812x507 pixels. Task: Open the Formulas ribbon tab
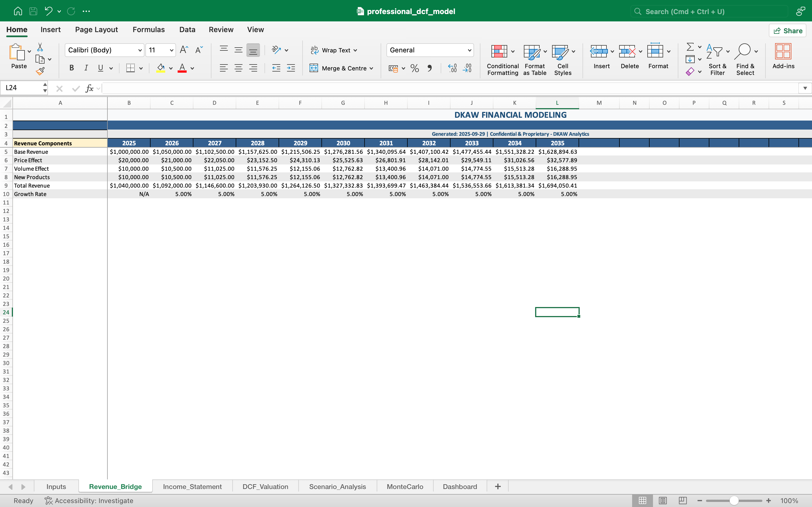148,30
